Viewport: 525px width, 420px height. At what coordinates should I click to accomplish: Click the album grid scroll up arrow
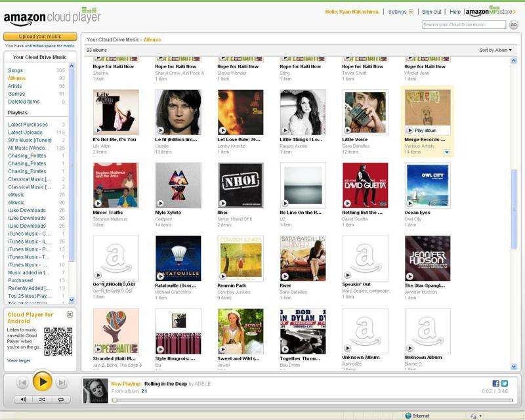click(x=514, y=60)
